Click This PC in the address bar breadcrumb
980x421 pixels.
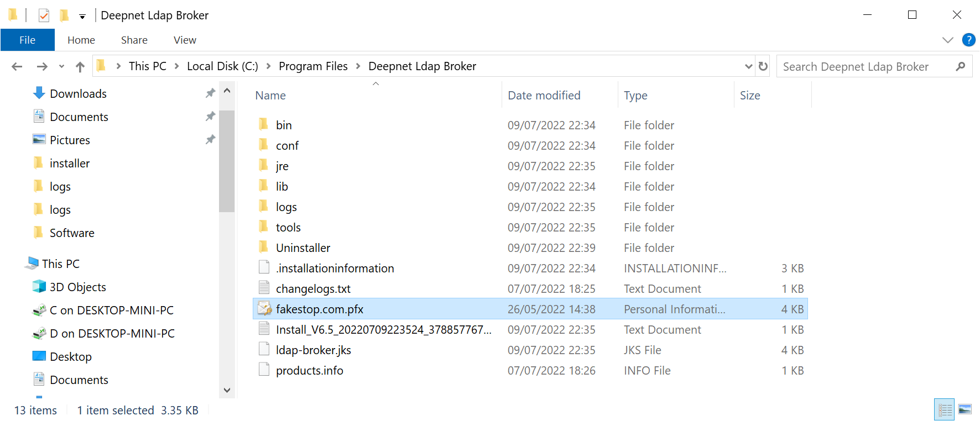click(x=148, y=66)
